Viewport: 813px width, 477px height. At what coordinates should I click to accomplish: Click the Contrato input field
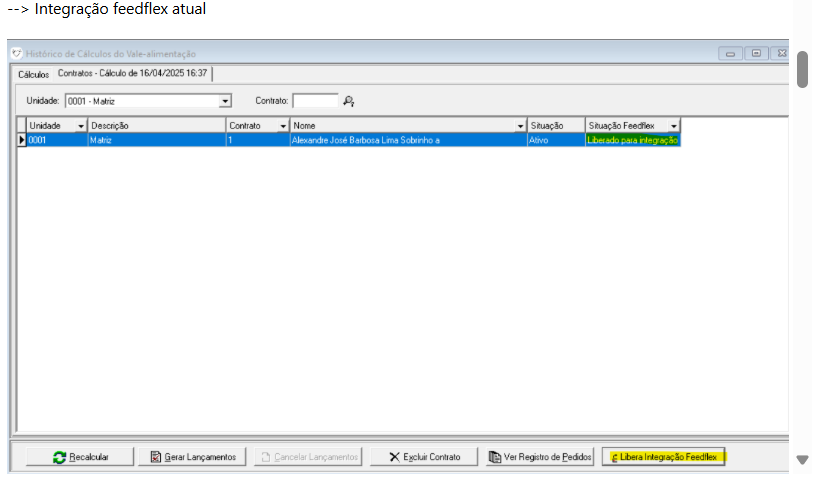pyautogui.click(x=315, y=101)
